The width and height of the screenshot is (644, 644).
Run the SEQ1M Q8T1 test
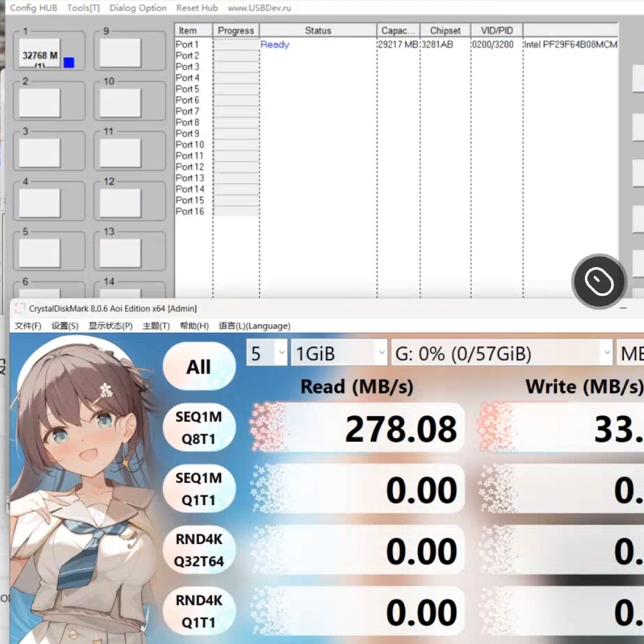click(x=199, y=428)
